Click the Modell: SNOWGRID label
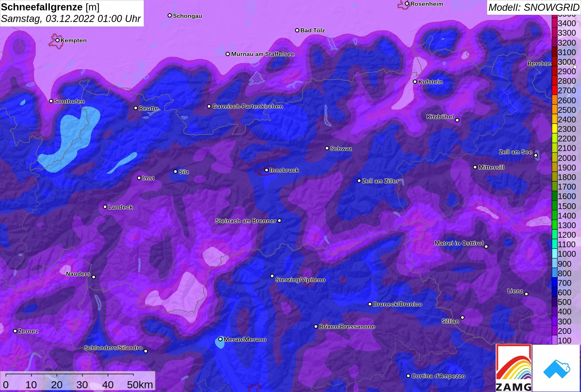This screenshot has height=392, width=581. (533, 7)
